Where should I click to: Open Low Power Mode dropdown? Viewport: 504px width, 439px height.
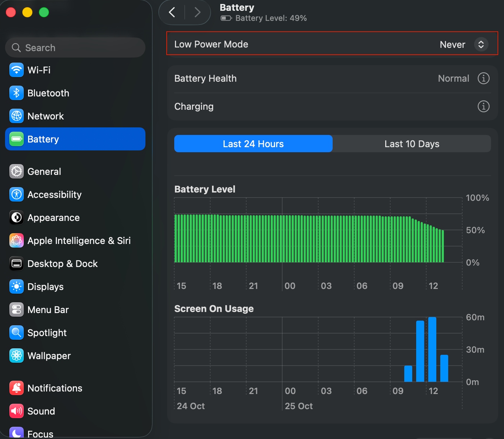[x=481, y=44]
